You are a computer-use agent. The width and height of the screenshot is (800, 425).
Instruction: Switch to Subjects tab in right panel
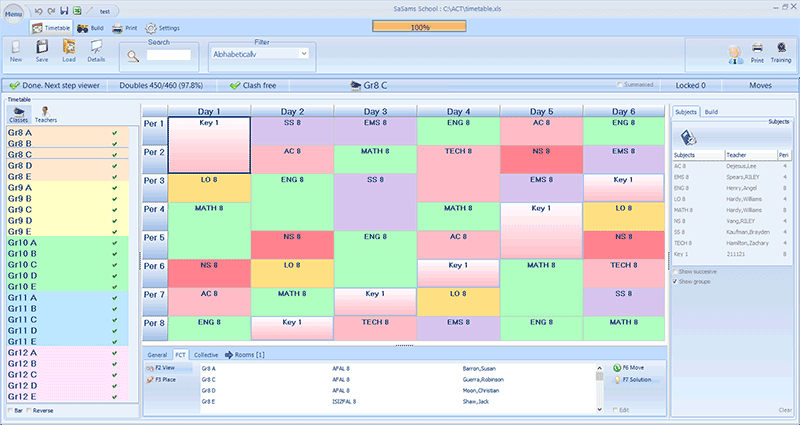point(686,112)
